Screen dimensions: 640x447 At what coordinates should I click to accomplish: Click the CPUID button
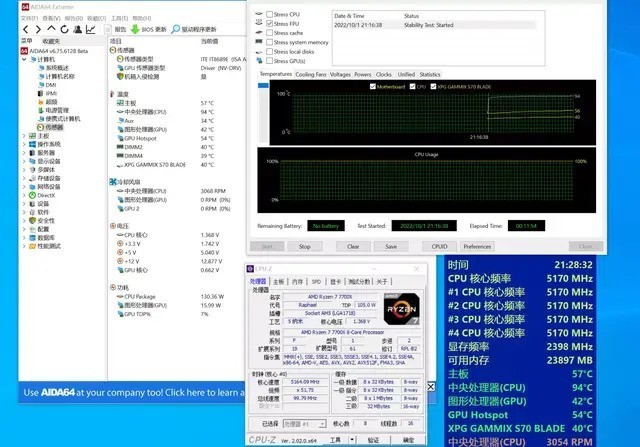[439, 247]
